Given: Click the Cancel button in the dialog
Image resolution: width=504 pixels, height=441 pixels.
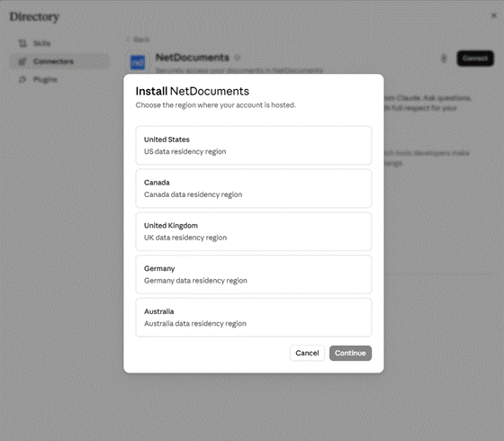Looking at the screenshot, I should (x=307, y=353).
